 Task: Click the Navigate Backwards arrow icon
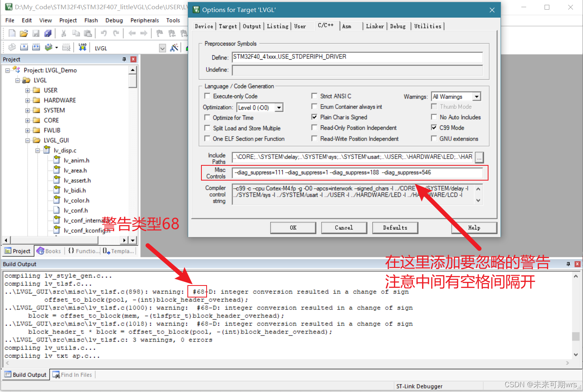click(x=132, y=33)
